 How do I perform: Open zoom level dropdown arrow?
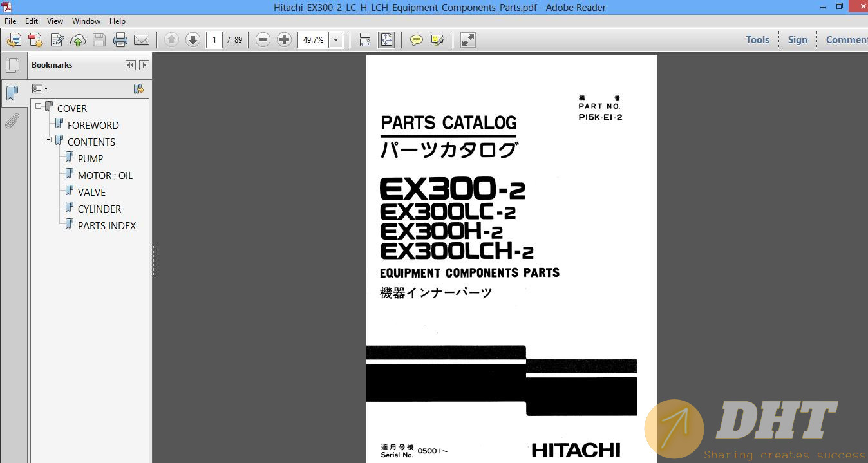click(x=335, y=40)
